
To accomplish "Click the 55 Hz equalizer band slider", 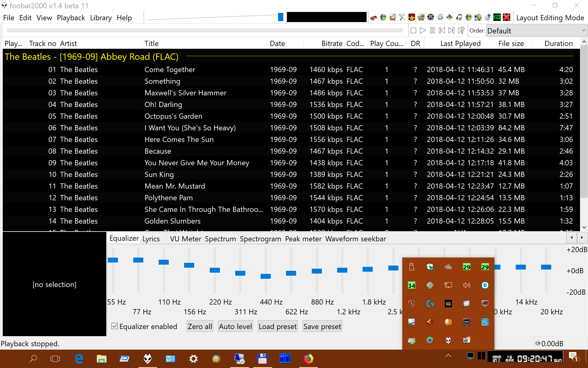I will [113, 260].
